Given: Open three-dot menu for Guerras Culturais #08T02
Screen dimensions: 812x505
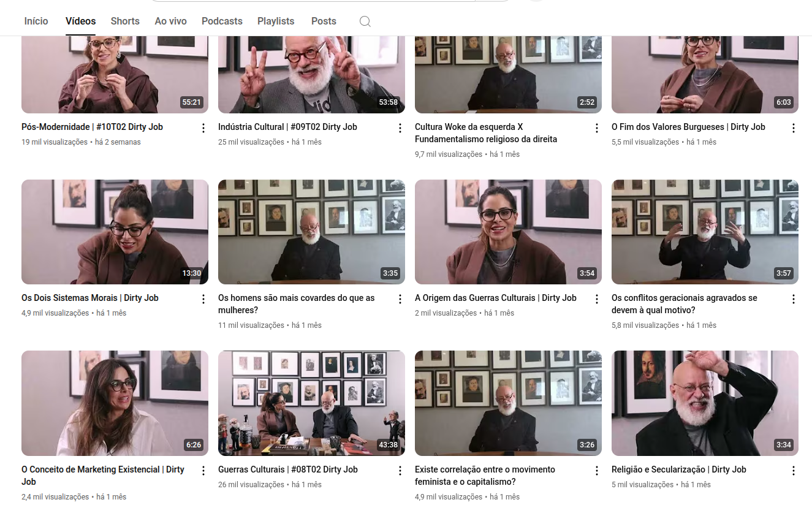Looking at the screenshot, I should point(400,471).
